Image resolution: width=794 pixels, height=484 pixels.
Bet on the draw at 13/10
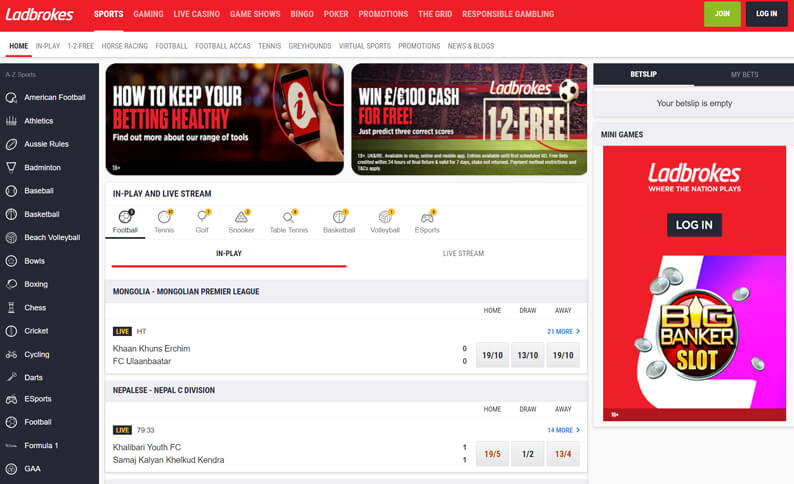tap(528, 355)
